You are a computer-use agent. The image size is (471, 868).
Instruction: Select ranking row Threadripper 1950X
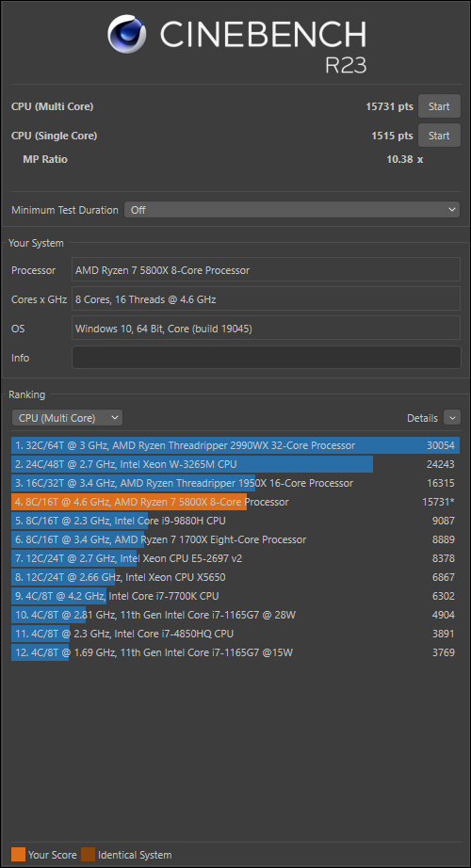coord(235,483)
